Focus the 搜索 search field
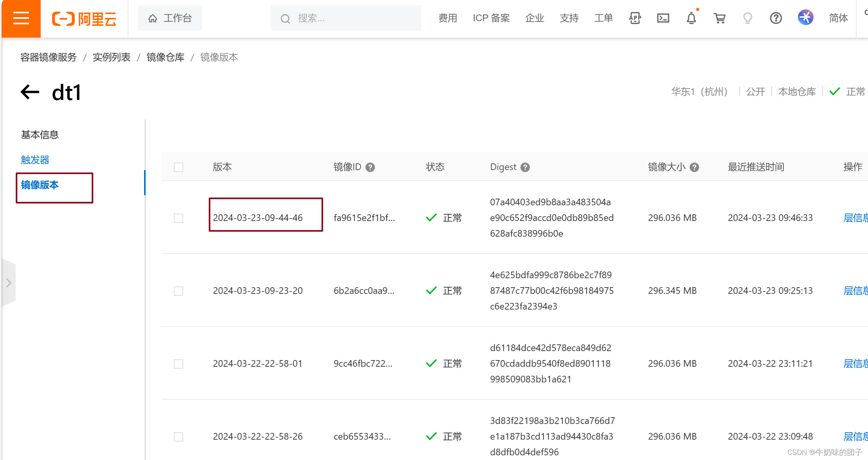This screenshot has height=460, width=868. [346, 18]
